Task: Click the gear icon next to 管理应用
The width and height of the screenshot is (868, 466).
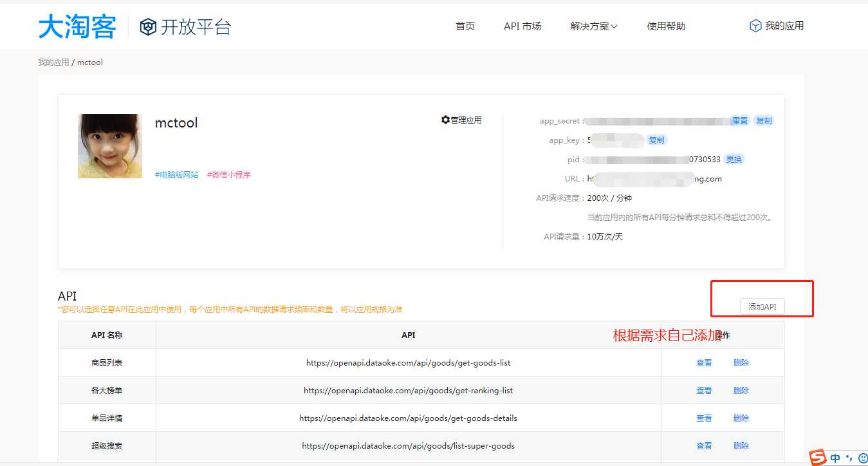Action: pyautogui.click(x=445, y=120)
